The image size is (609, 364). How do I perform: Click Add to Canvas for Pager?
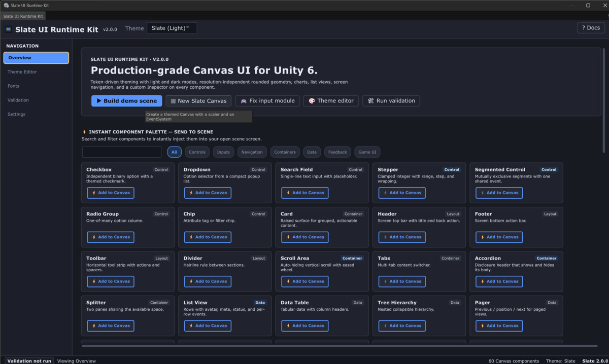(499, 326)
